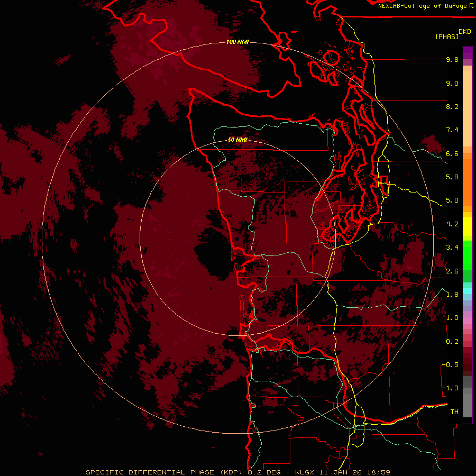Click the TH legend label
This screenshot has height=476, width=476.
pos(454,412)
